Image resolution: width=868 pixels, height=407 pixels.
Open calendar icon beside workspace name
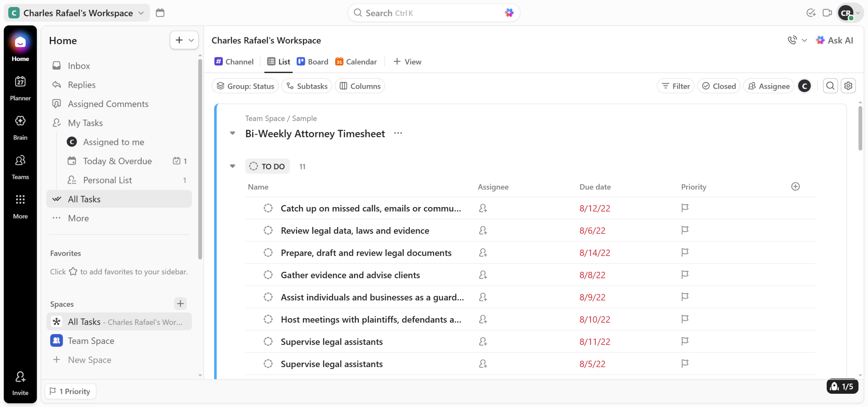tap(160, 13)
